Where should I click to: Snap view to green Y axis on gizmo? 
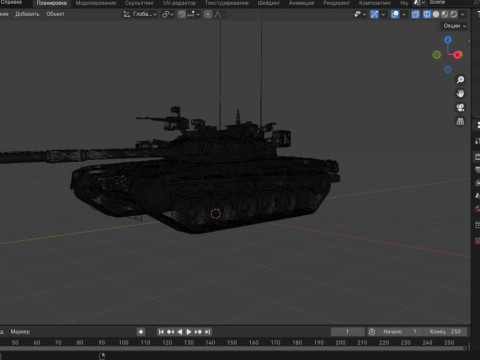[x=437, y=54]
